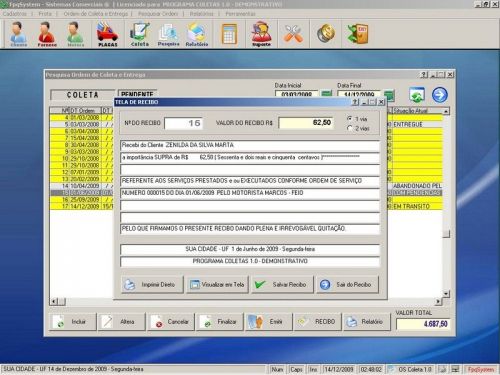Image resolution: width=500 pixels, height=375 pixels.
Task: Open the Coleta clipboard icon
Action: [140, 34]
